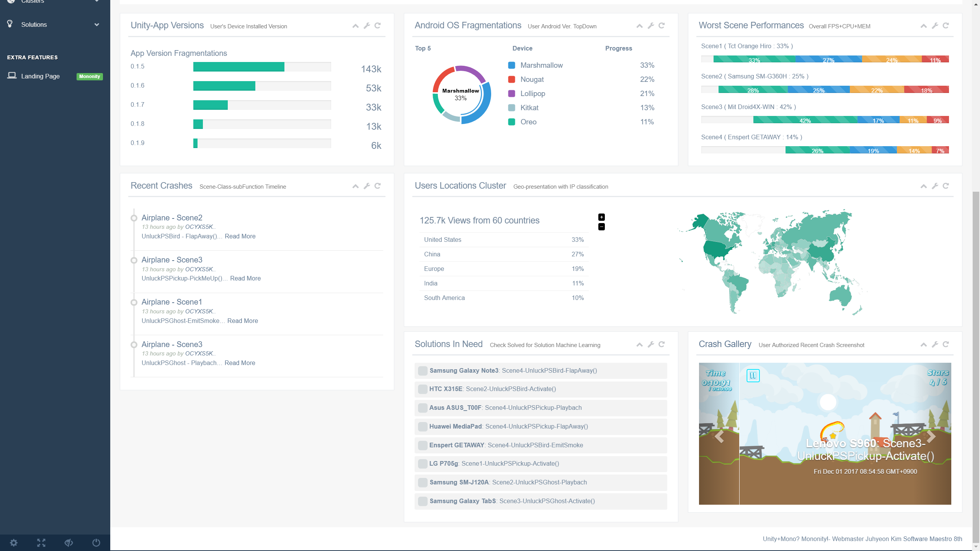Open Recent Crashes wrench settings
The width and height of the screenshot is (980, 551).
[x=367, y=186]
